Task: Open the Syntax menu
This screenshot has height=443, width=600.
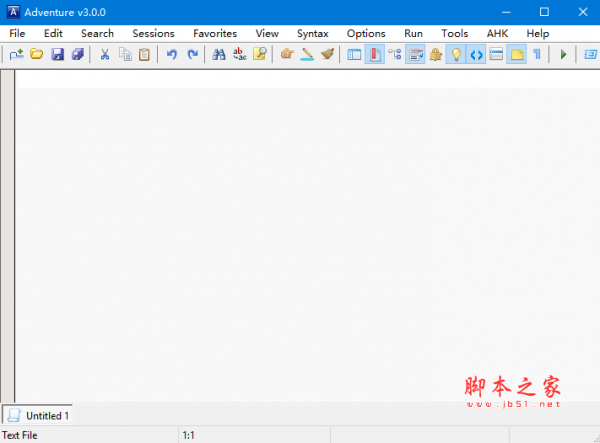Action: point(313,34)
